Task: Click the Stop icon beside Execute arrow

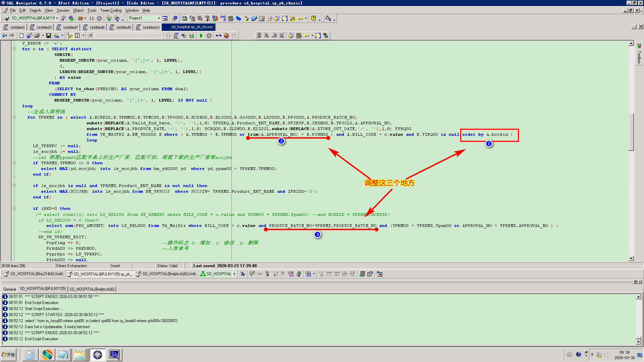Action: click(209, 36)
